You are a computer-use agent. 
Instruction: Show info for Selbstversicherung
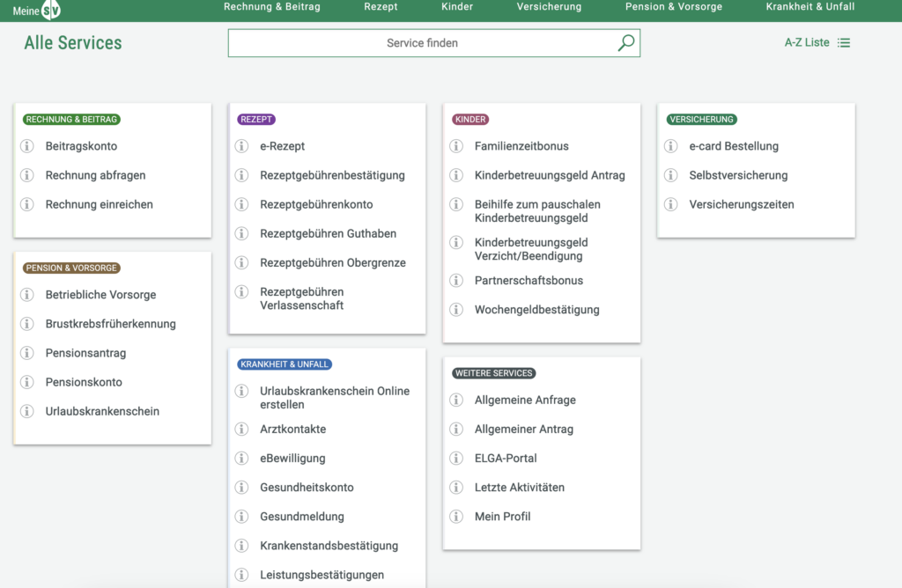[x=670, y=175]
